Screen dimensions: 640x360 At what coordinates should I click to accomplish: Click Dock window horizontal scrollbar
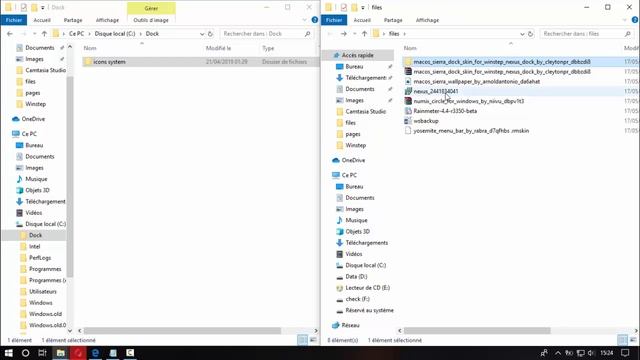[182, 331]
